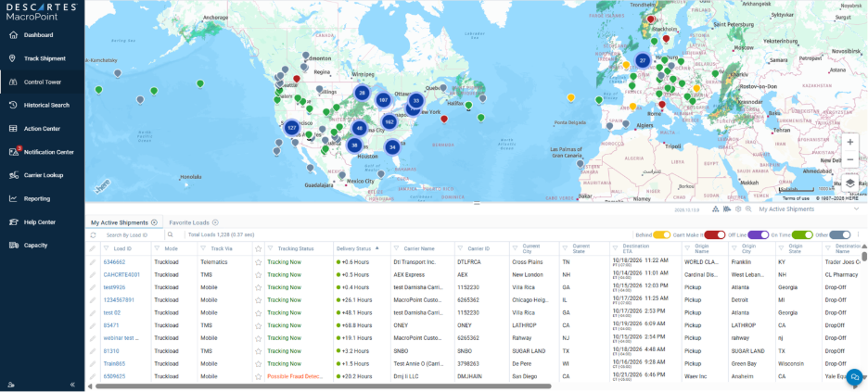Edit load CAHCRTE4001 with pencil icon
Image resolution: width=868 pixels, height=392 pixels.
93,275
